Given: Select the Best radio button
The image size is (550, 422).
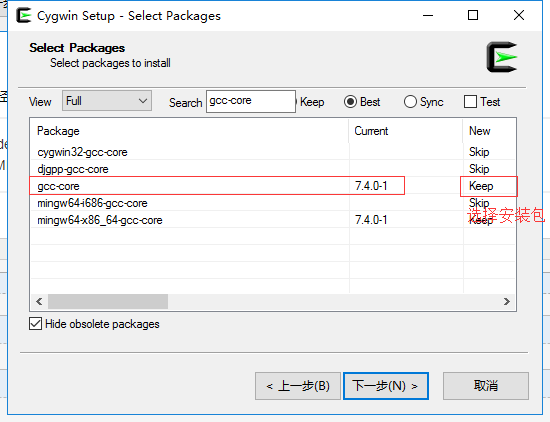Looking at the screenshot, I should [x=362, y=102].
